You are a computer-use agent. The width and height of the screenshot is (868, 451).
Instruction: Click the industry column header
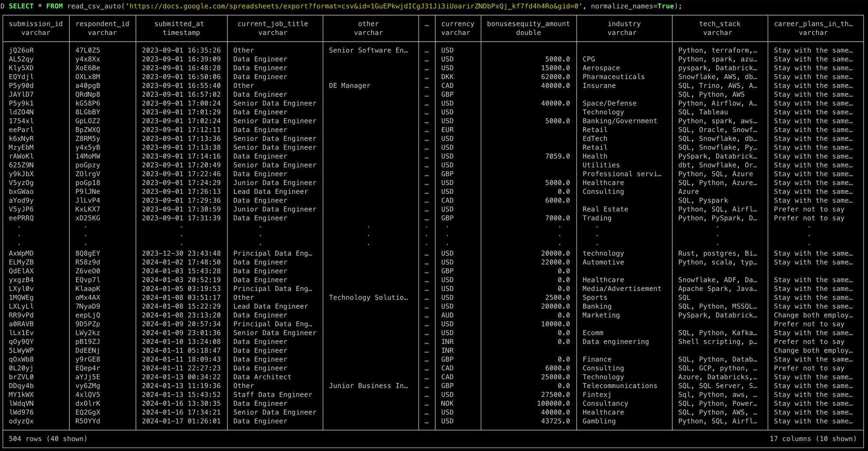point(624,24)
